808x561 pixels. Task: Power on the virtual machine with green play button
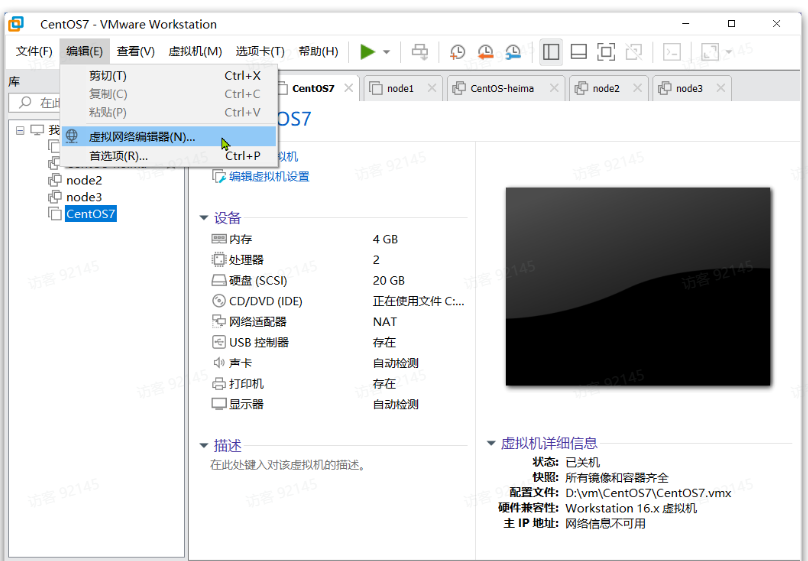[367, 52]
